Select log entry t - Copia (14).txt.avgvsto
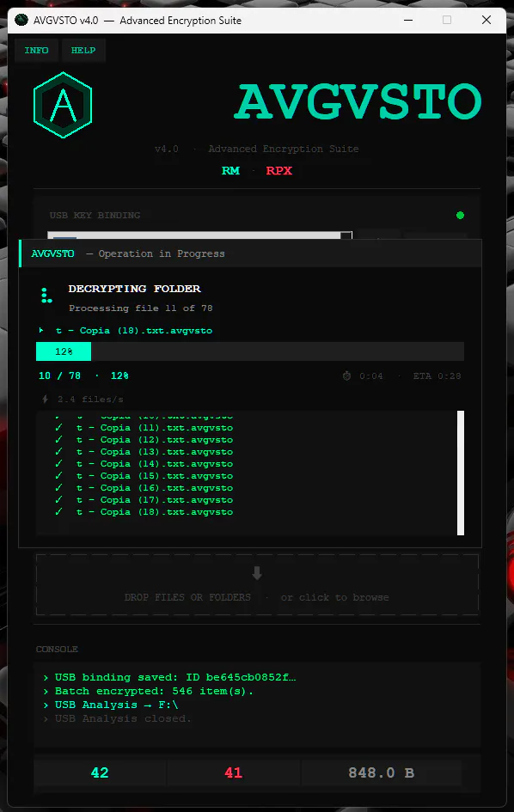Image resolution: width=514 pixels, height=812 pixels. coord(155,464)
